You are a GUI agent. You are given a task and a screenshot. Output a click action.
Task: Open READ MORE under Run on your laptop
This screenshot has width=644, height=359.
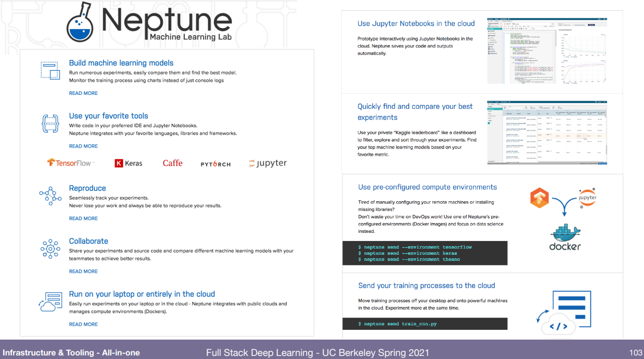click(83, 324)
